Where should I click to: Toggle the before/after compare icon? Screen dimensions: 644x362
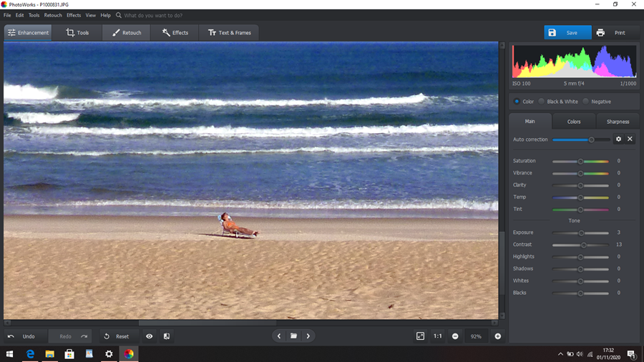tap(166, 336)
